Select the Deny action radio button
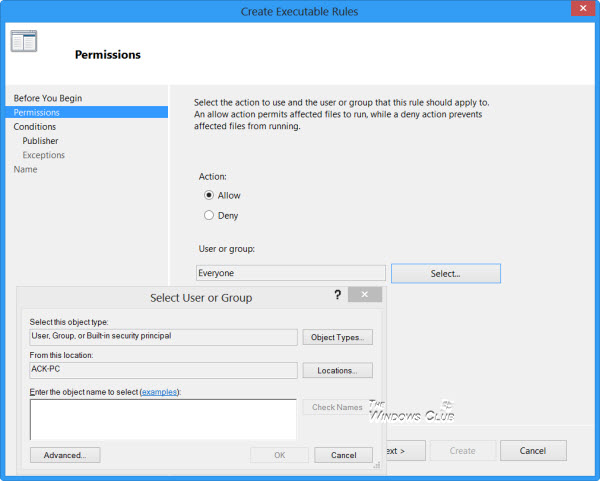 (x=209, y=215)
